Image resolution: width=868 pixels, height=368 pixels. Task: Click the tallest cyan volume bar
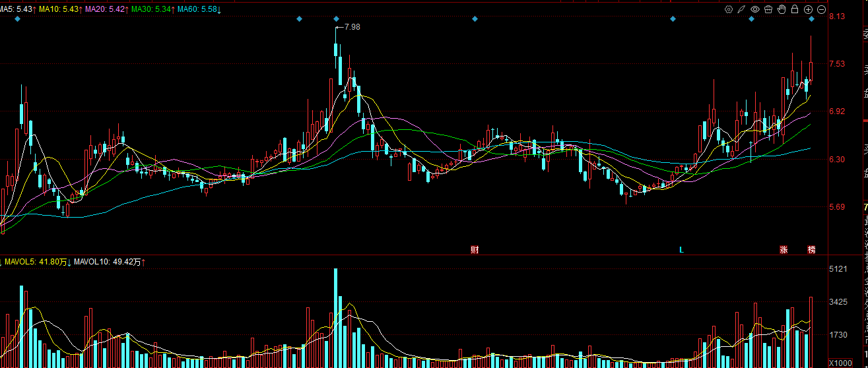(x=336, y=318)
